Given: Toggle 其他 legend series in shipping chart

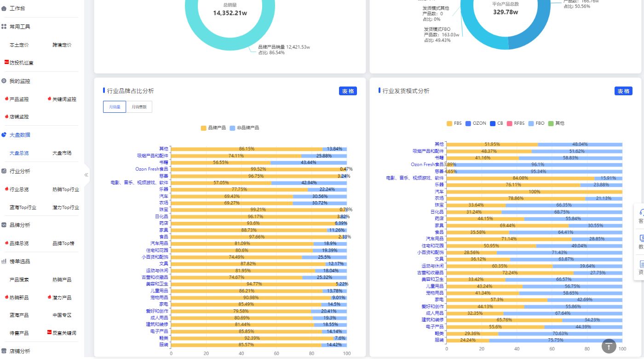Looking at the screenshot, I should 556,123.
